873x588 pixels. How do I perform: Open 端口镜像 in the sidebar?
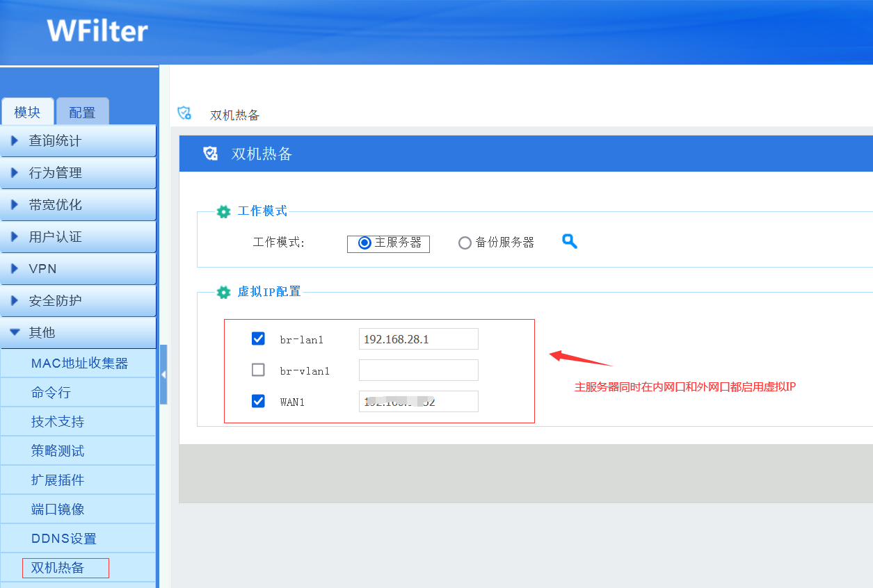pyautogui.click(x=58, y=509)
